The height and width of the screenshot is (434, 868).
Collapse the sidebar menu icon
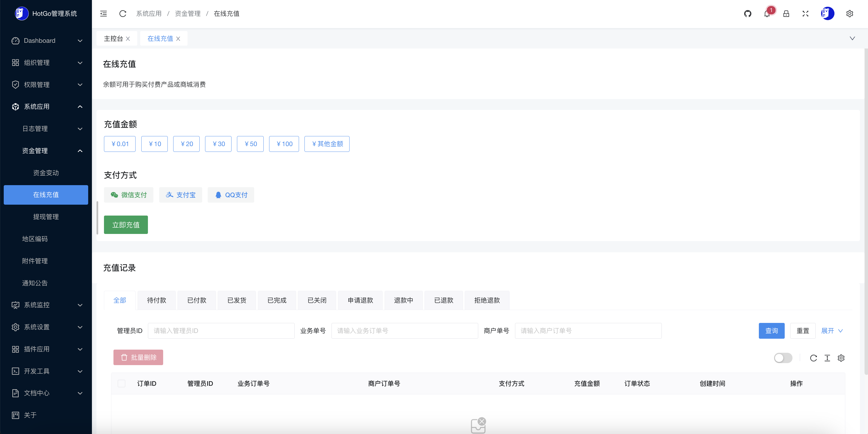coord(103,14)
